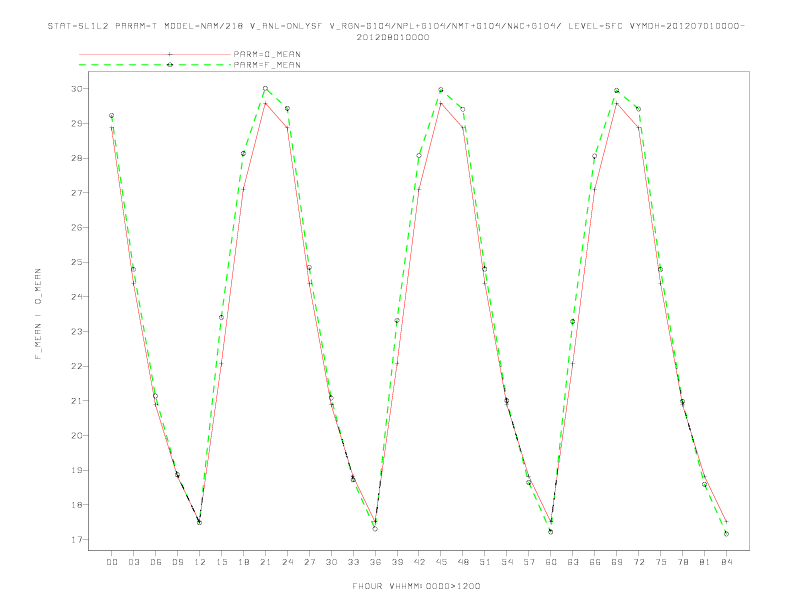Click the x-axis tick label 57
Image resolution: width=792 pixels, height=612 pixels.
[x=529, y=562]
